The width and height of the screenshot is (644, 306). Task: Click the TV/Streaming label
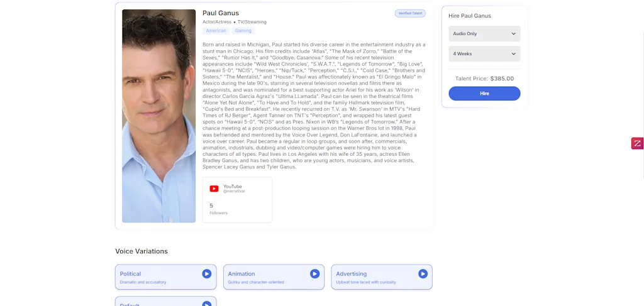252,22
